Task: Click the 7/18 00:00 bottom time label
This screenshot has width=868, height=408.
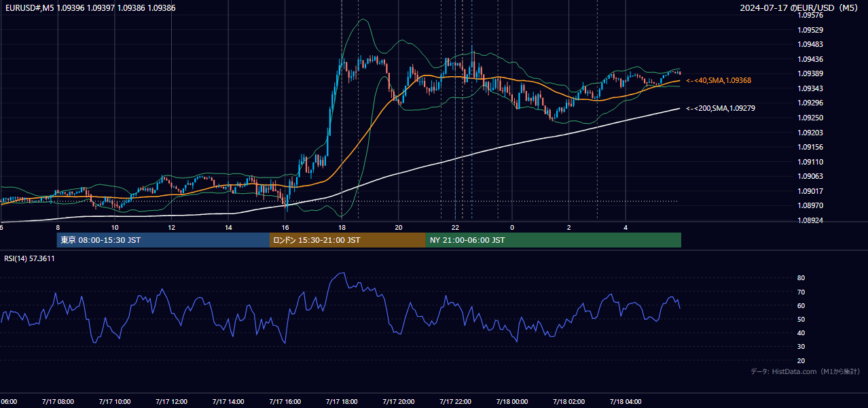Action: [x=512, y=402]
